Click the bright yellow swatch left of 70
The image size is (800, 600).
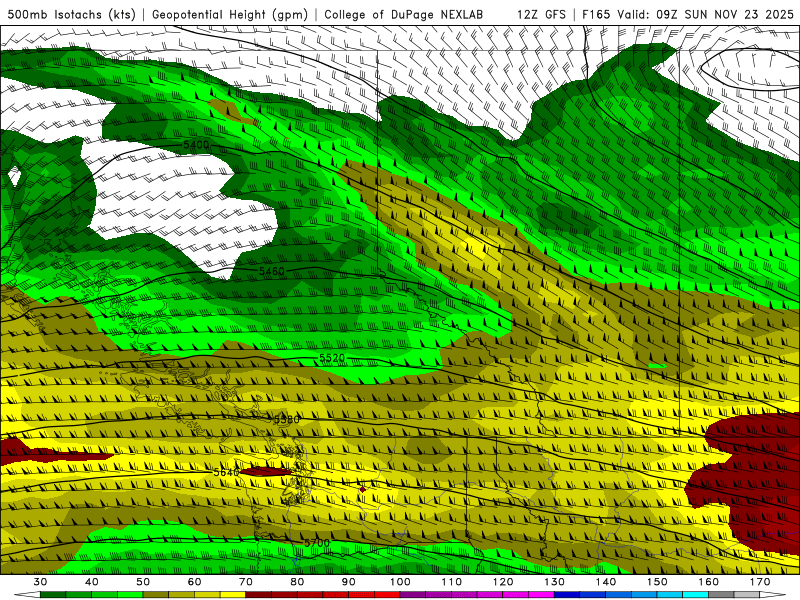(233, 595)
